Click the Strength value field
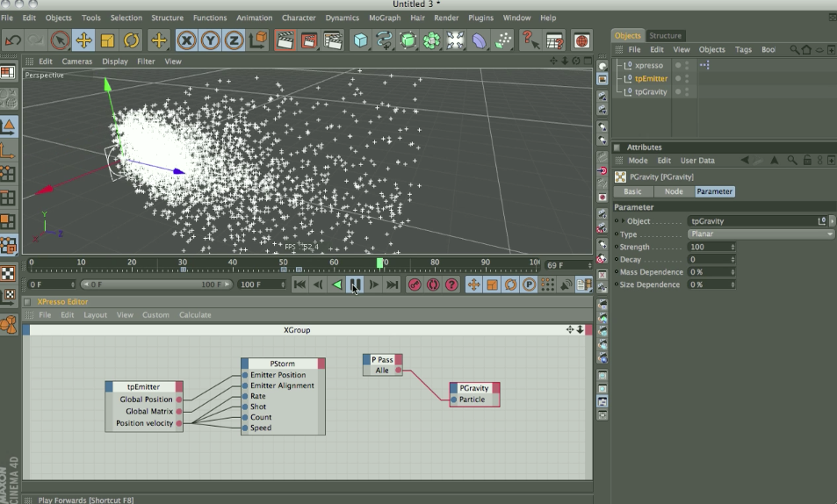The image size is (837, 504). tap(709, 247)
